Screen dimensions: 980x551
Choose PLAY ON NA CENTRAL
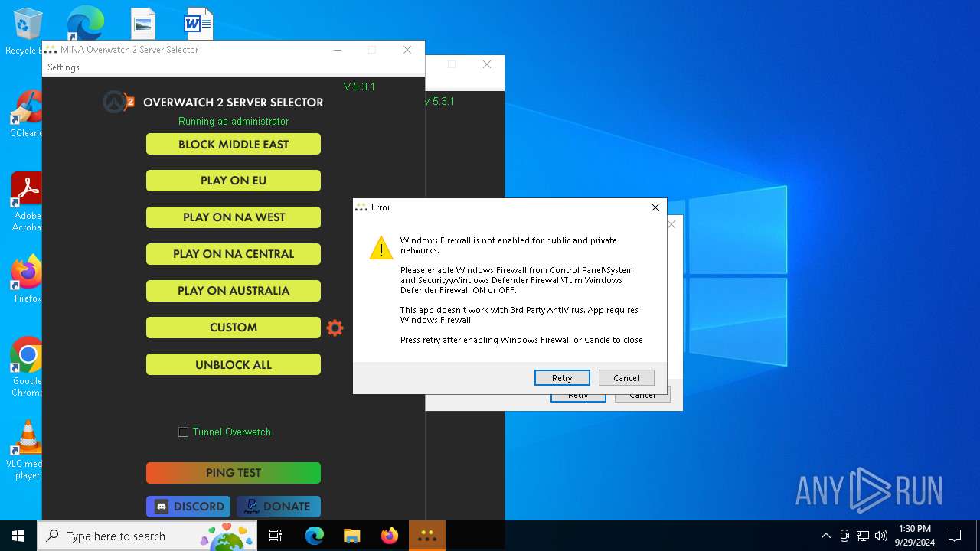(x=234, y=254)
